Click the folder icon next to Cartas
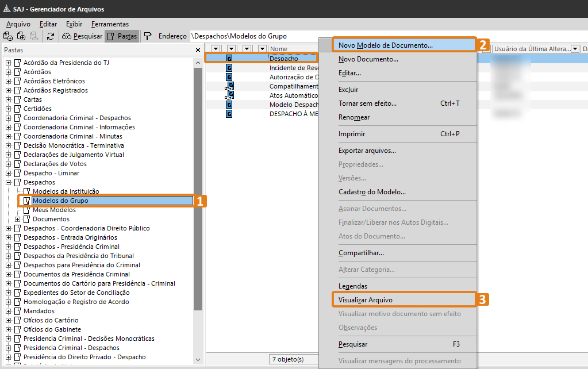This screenshot has height=369, width=588. [x=17, y=99]
